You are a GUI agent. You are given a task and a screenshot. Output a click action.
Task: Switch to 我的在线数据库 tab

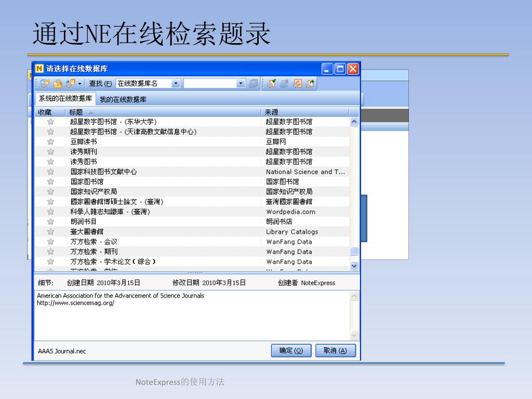(x=123, y=99)
